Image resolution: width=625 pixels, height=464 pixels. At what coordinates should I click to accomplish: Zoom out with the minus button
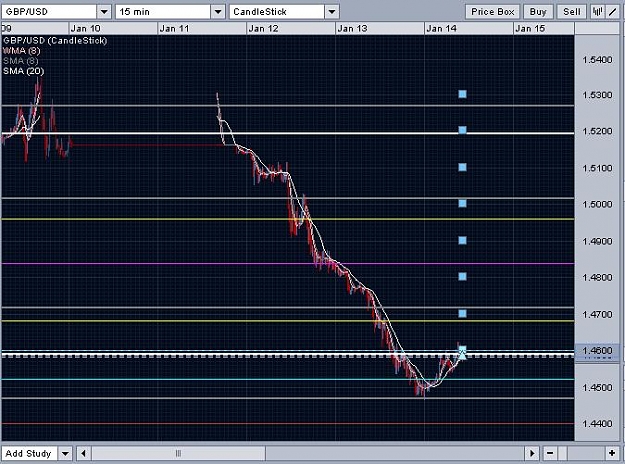(550, 453)
